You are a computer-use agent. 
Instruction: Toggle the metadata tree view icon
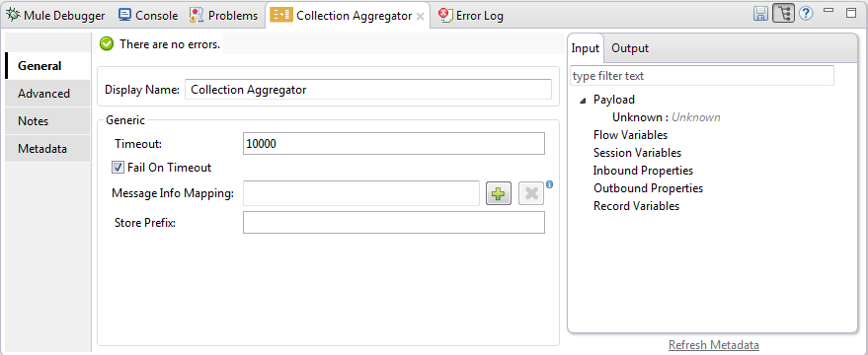click(783, 14)
